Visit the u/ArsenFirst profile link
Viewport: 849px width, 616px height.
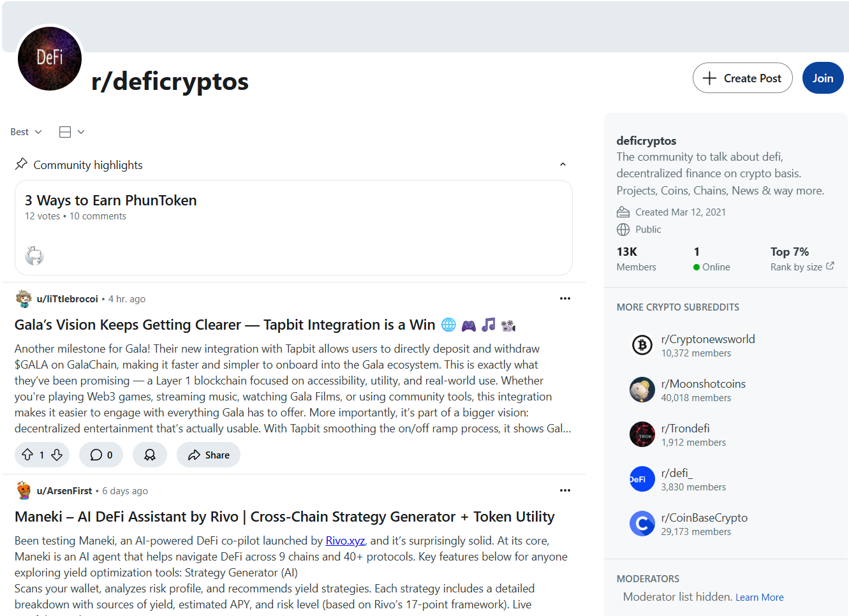[64, 491]
